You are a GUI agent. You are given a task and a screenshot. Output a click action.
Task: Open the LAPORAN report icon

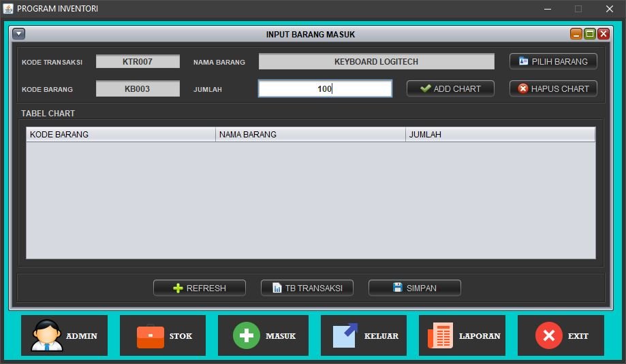point(440,335)
